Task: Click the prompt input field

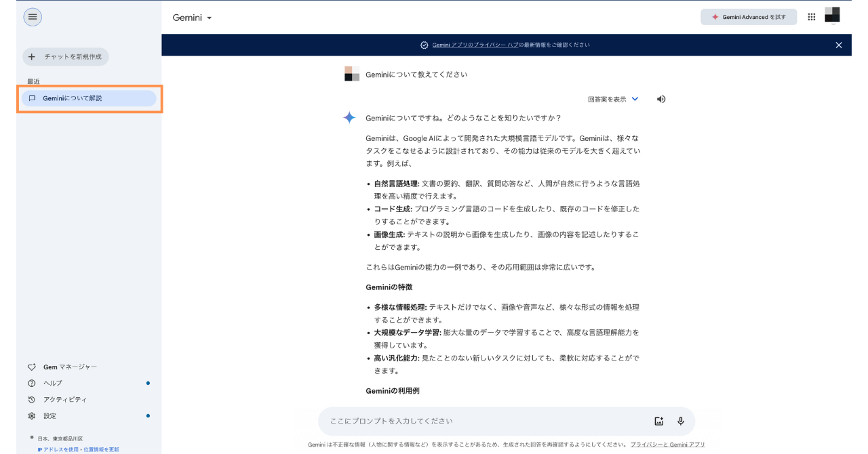Action: pos(481,421)
